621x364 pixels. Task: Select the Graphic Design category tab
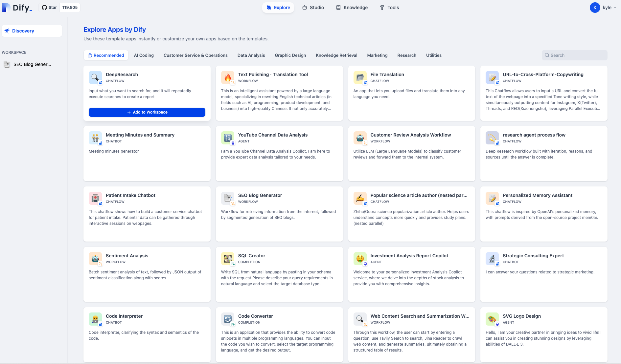[x=290, y=55]
